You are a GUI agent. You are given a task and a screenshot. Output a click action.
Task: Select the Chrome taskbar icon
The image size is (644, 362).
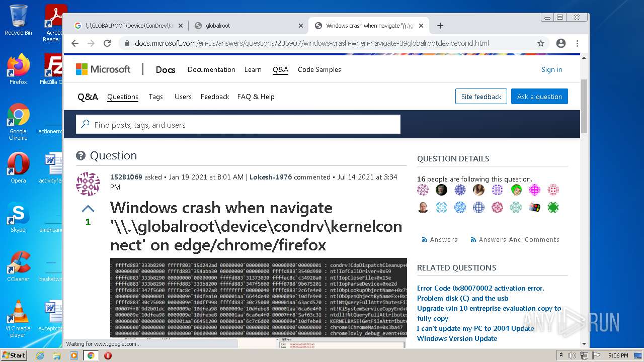(91, 355)
